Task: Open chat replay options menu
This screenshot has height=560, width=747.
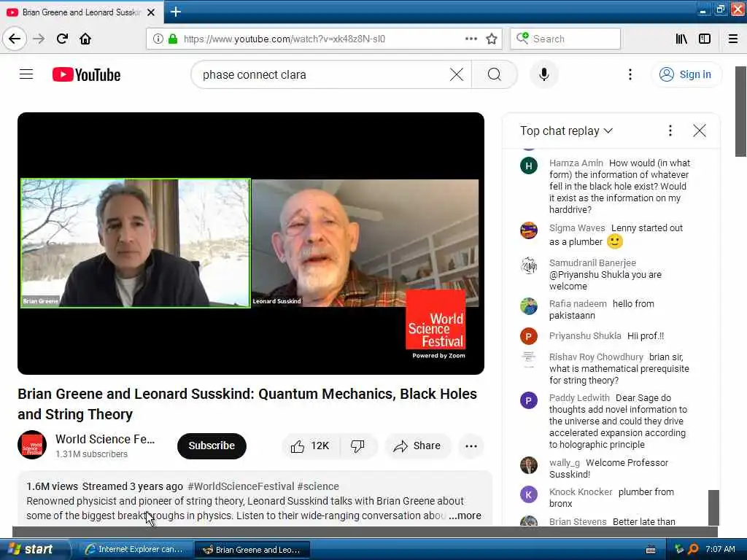Action: coord(670,131)
